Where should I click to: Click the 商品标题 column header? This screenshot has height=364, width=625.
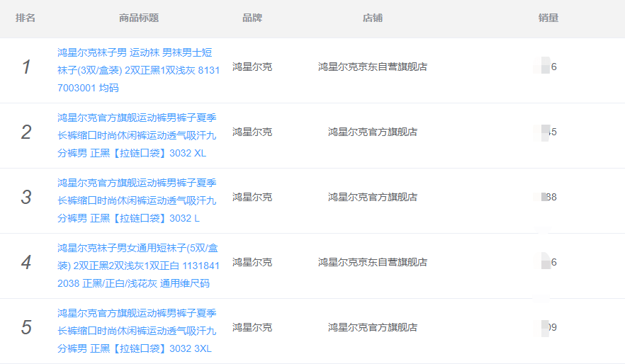tap(139, 18)
